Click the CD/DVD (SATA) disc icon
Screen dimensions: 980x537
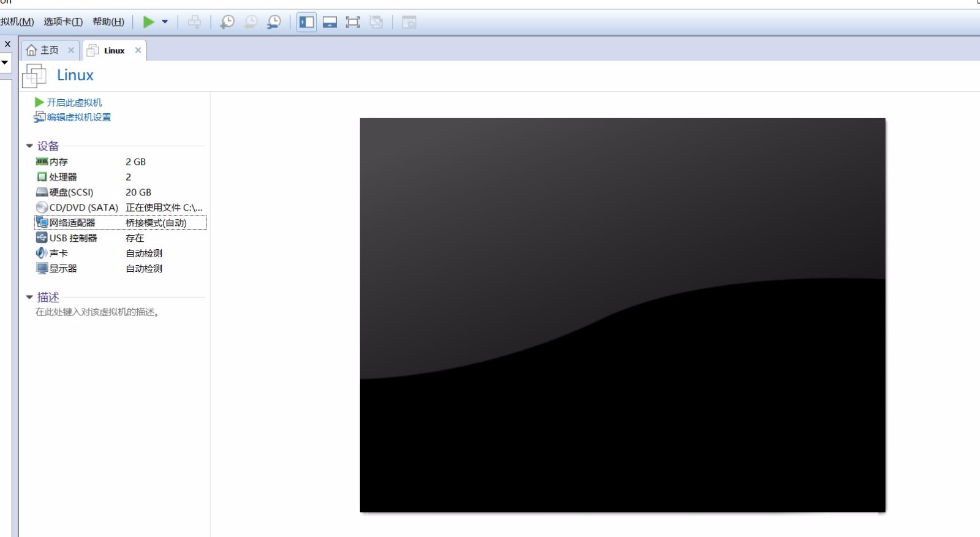pyautogui.click(x=42, y=208)
